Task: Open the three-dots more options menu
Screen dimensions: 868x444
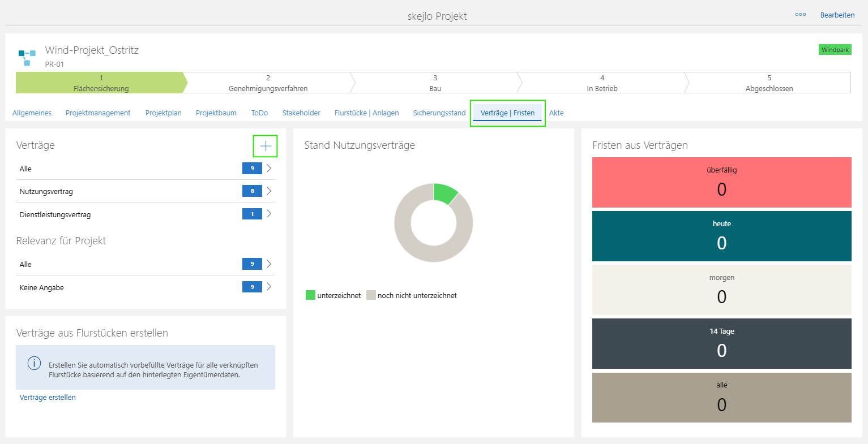Action: (801, 15)
